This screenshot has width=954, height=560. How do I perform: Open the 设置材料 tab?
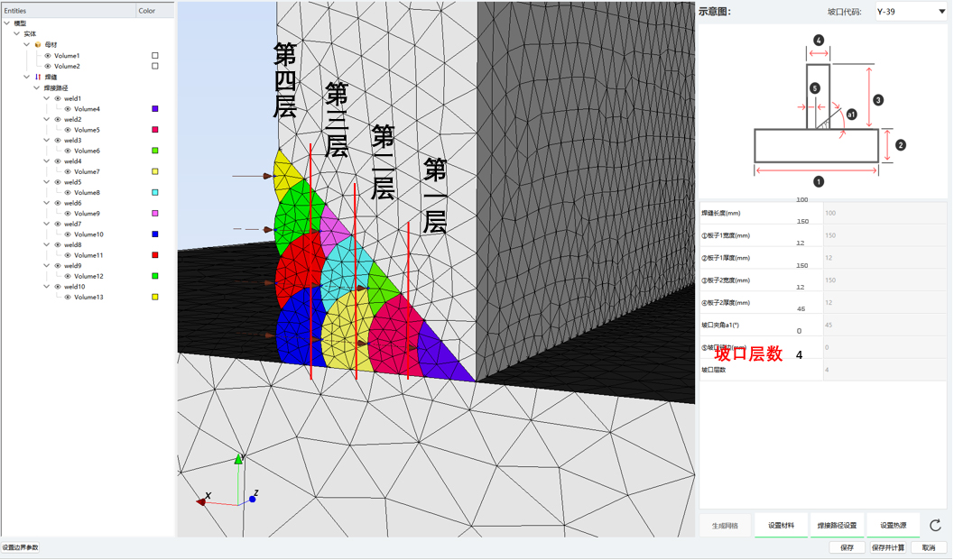pyautogui.click(x=781, y=525)
